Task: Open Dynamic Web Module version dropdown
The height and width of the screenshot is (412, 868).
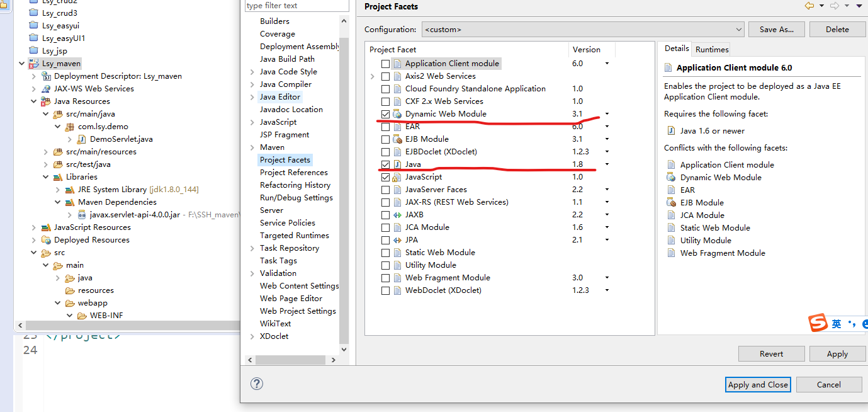Action: (607, 114)
